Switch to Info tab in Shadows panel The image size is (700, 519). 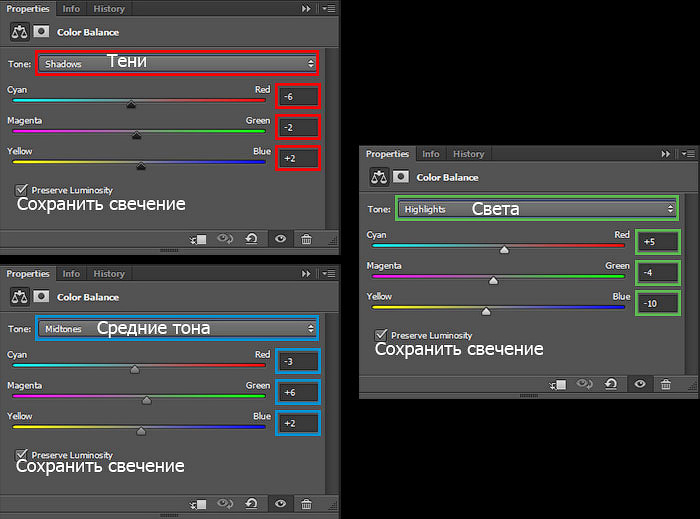(x=71, y=9)
